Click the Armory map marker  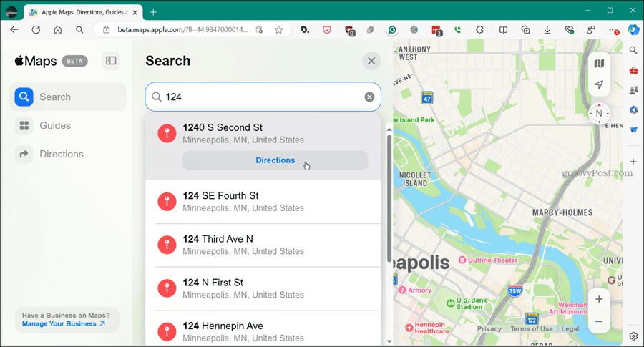point(402,290)
